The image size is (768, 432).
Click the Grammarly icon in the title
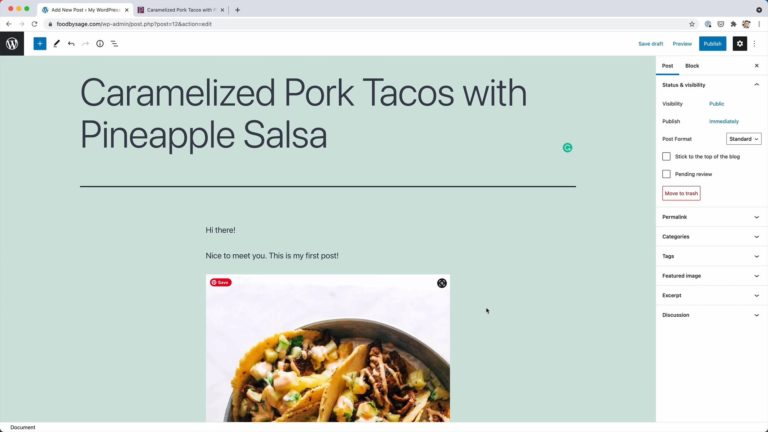pos(567,147)
